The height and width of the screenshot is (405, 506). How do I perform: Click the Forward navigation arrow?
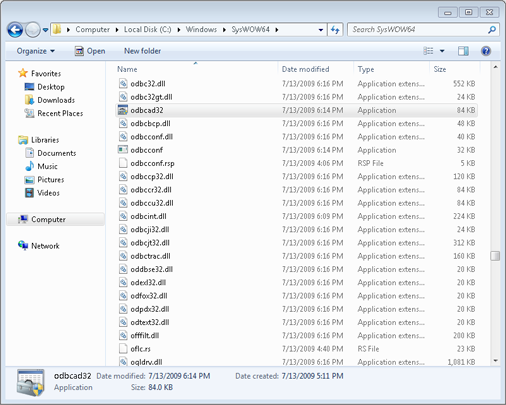pos(33,30)
